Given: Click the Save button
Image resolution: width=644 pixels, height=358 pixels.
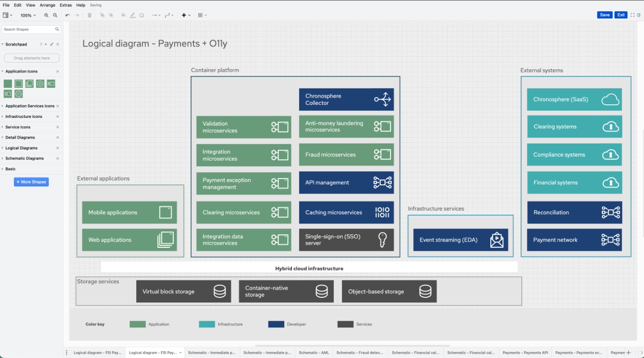Looking at the screenshot, I should coord(604,15).
